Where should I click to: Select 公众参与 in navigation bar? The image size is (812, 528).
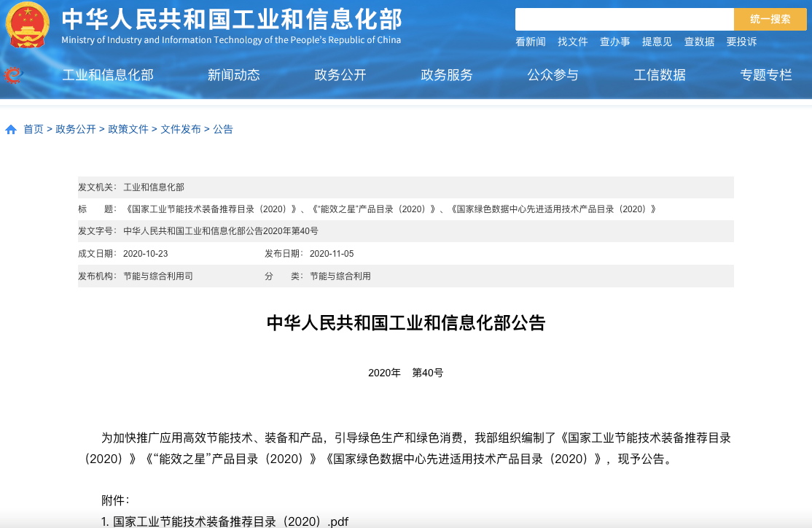553,74
